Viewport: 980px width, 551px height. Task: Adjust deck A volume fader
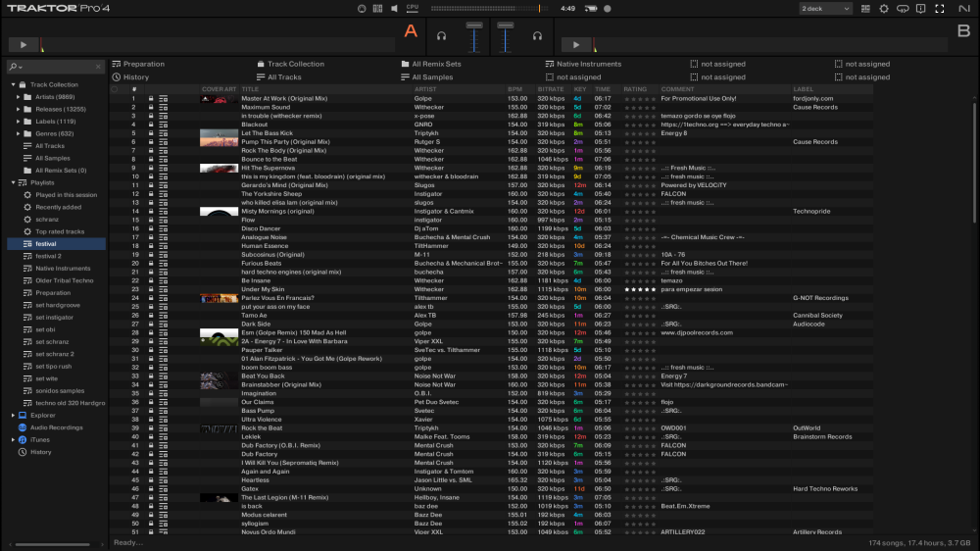click(474, 36)
